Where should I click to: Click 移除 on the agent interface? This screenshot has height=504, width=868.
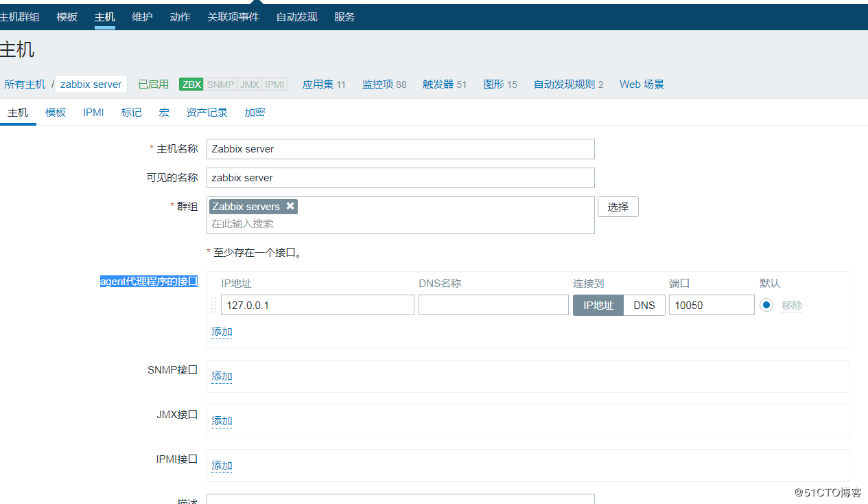tap(792, 306)
